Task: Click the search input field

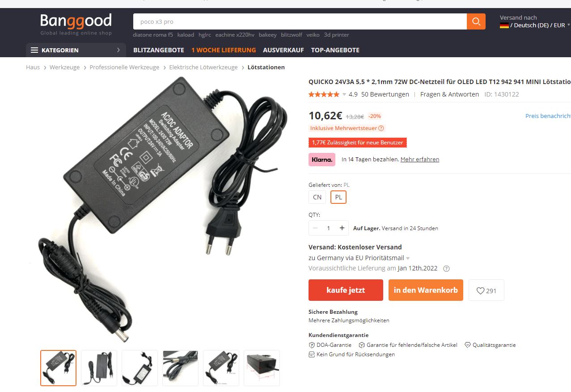Action: (x=300, y=21)
